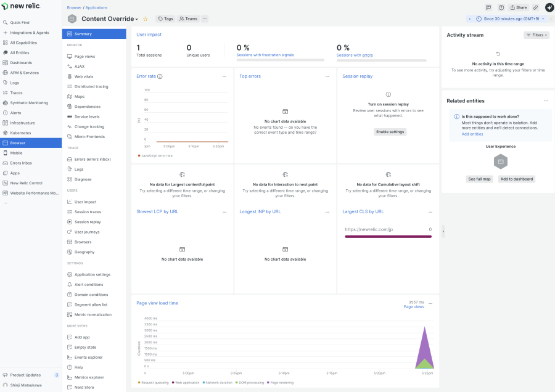Open Quick Find search
The height and width of the screenshot is (392, 555).
point(20,23)
